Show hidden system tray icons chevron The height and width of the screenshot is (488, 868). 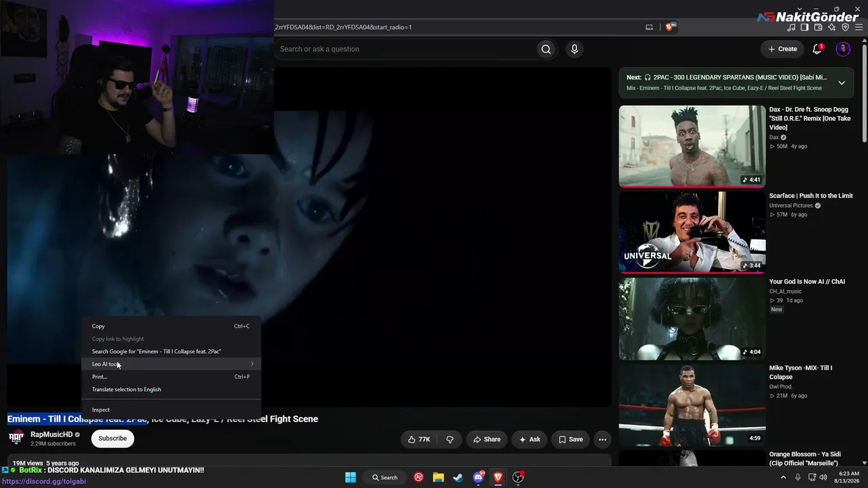pyautogui.click(x=783, y=477)
